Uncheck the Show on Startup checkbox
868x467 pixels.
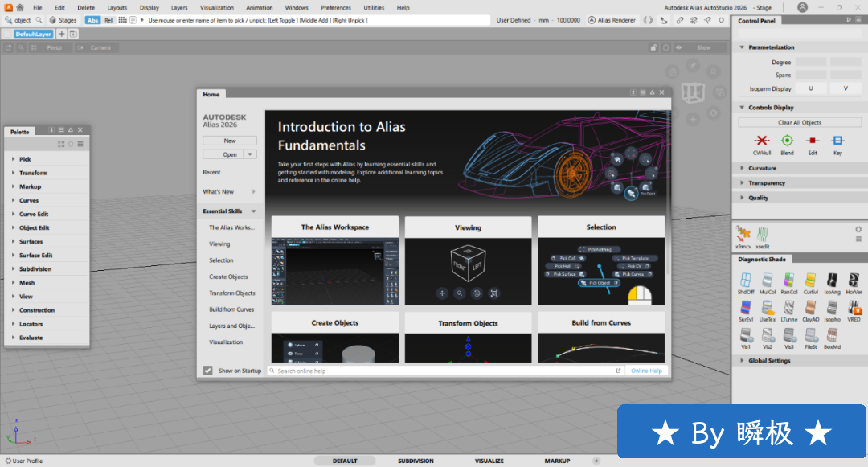(x=208, y=371)
